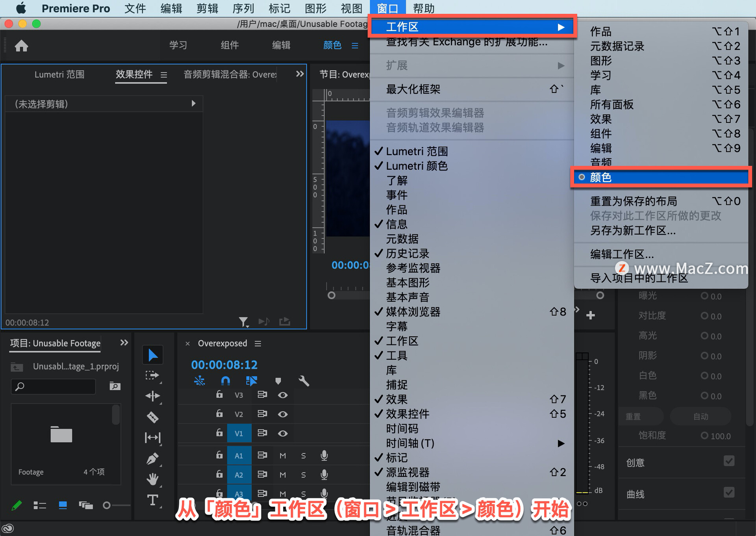This screenshot has width=756, height=536.
Task: Toggle project writable pencil icon
Action: coord(17,505)
